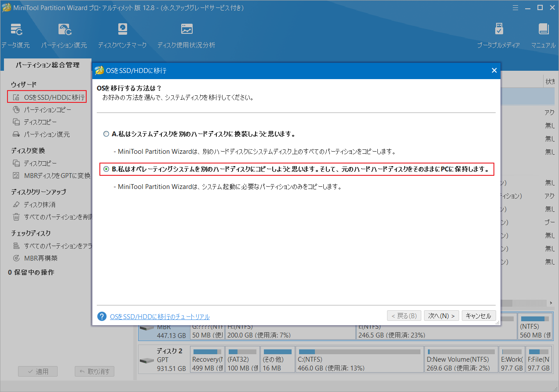This screenshot has height=392, width=559.
Task: Click the right arrow of the horizontal scrollbar
Action: (x=551, y=303)
